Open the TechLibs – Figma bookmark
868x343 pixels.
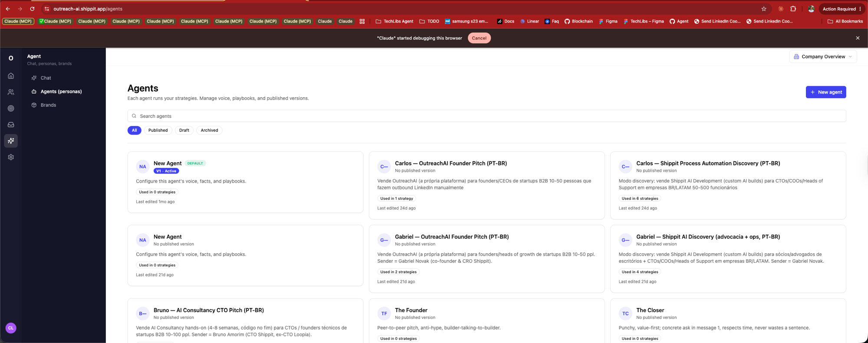pos(643,21)
